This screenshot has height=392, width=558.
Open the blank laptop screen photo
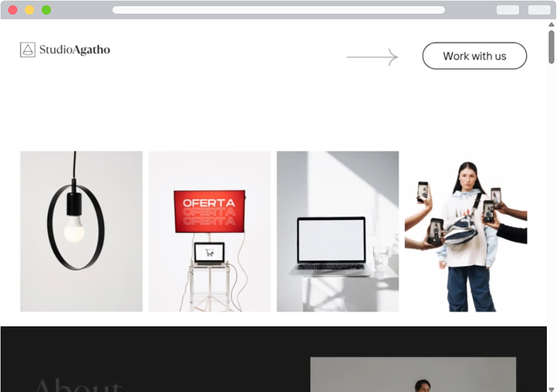tap(338, 231)
